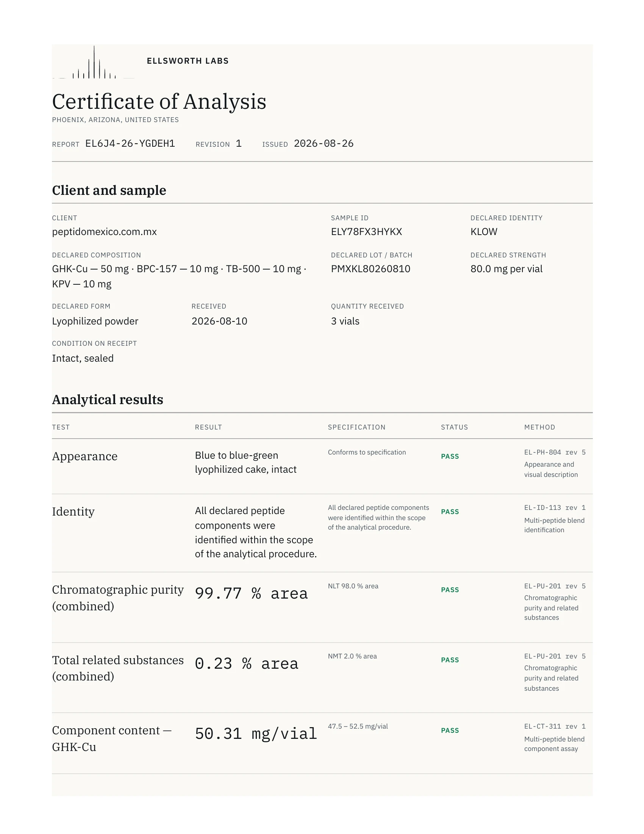Click the METHOD column header

[x=539, y=427]
